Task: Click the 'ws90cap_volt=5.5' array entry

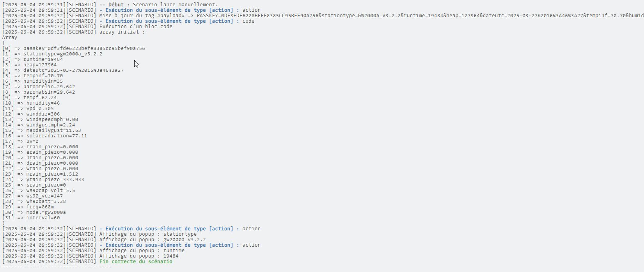Action: pos(51,190)
